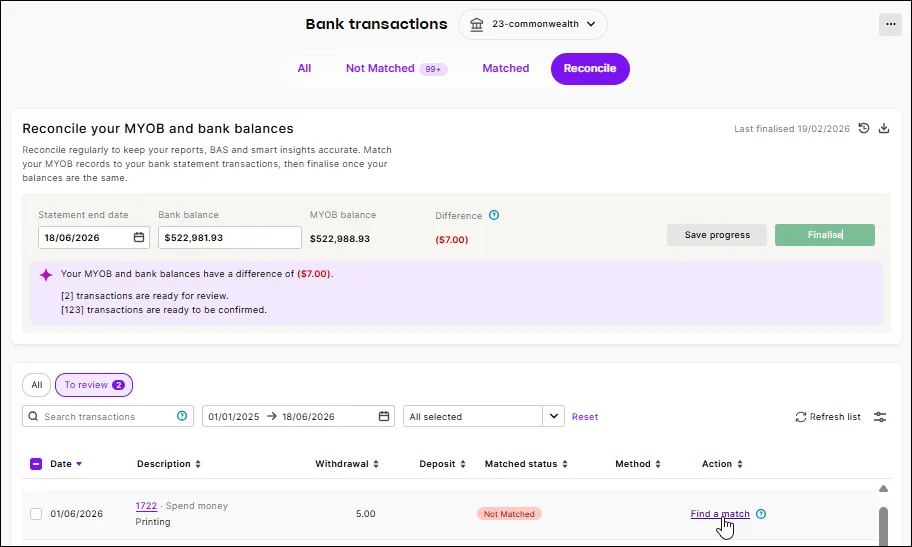Image resolution: width=912 pixels, height=547 pixels.
Task: Click the download report icon
Action: pyautogui.click(x=884, y=128)
